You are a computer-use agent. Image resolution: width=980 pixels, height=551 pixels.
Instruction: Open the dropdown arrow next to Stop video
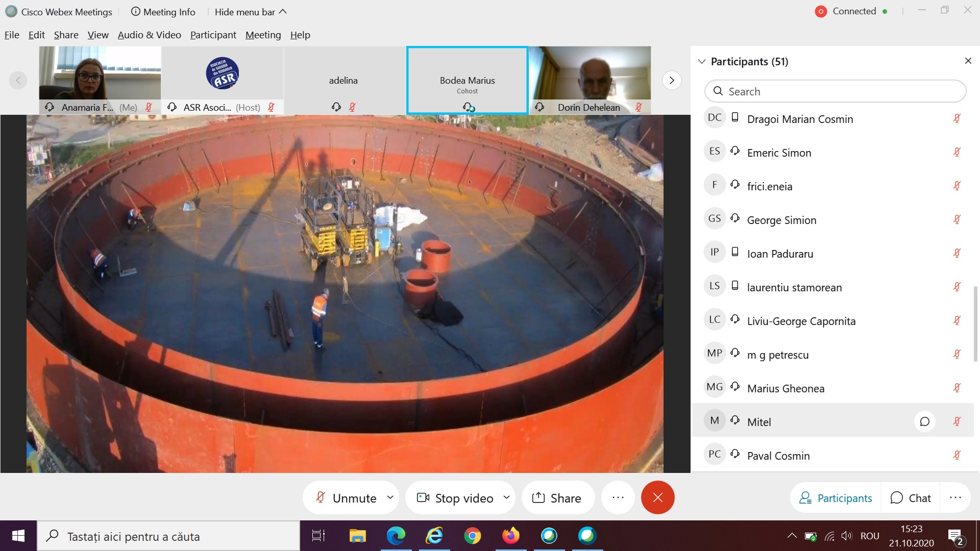[506, 497]
